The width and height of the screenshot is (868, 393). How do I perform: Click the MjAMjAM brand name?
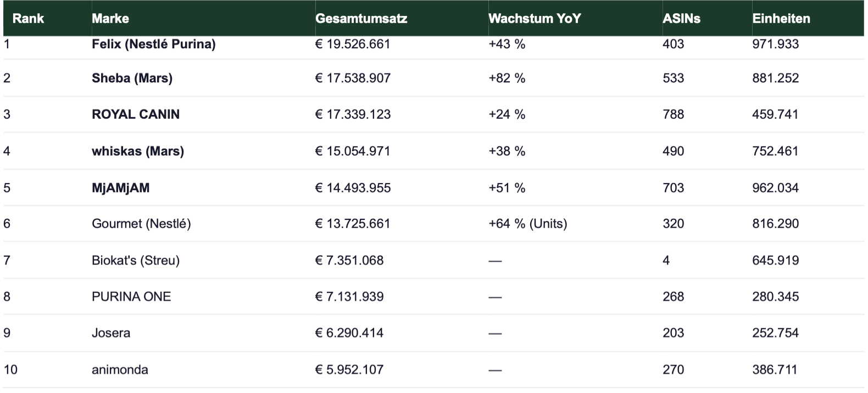coord(120,188)
